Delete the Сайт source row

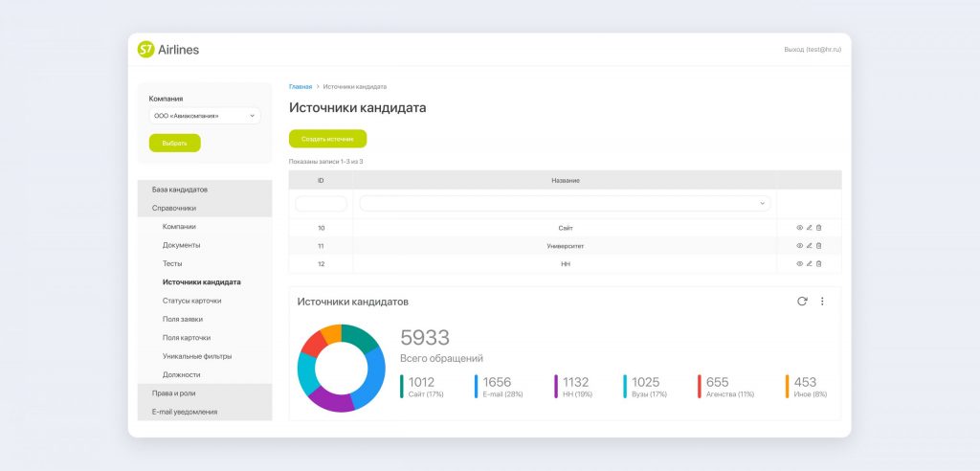[x=819, y=228]
